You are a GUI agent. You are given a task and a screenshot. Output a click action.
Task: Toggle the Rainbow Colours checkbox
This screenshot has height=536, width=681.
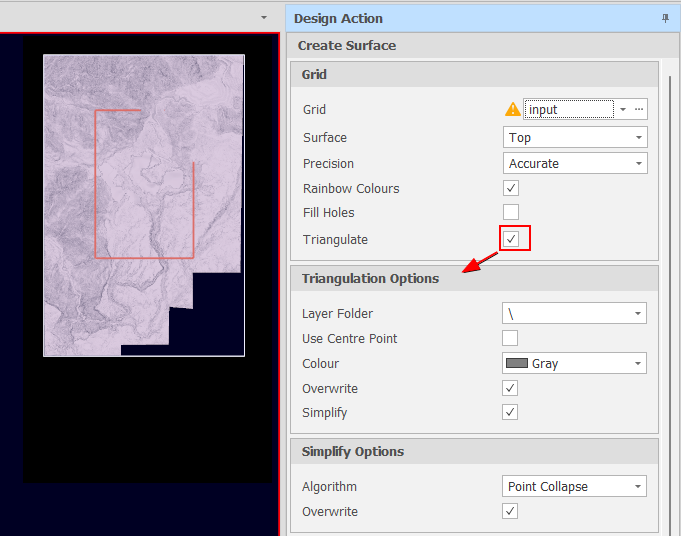(x=511, y=188)
